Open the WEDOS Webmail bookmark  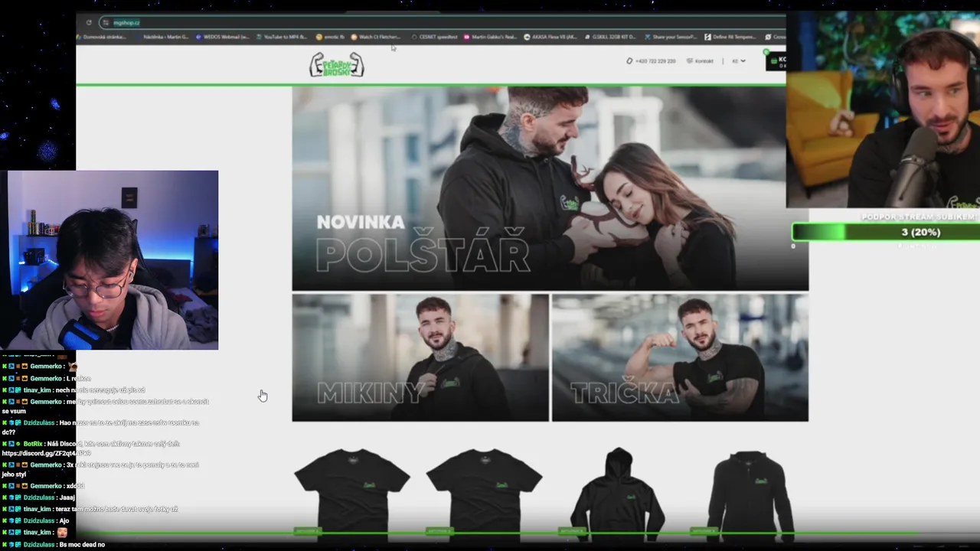223,37
